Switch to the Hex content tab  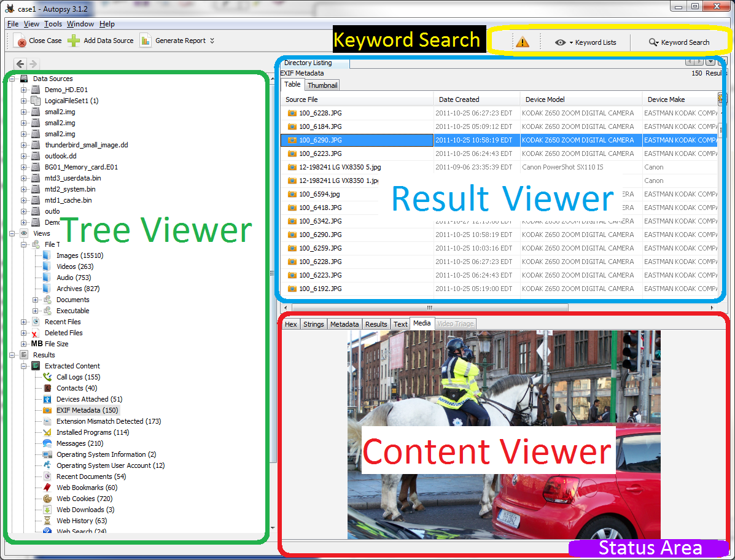(x=291, y=324)
